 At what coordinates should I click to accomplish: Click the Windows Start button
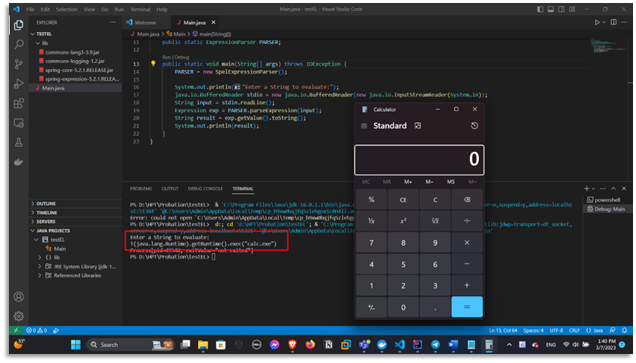(75, 345)
